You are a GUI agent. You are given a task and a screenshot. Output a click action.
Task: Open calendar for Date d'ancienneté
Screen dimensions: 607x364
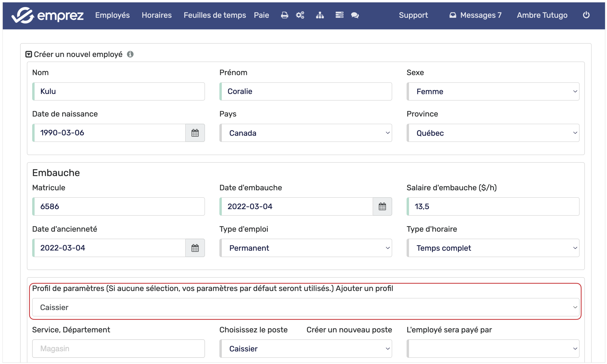click(195, 248)
